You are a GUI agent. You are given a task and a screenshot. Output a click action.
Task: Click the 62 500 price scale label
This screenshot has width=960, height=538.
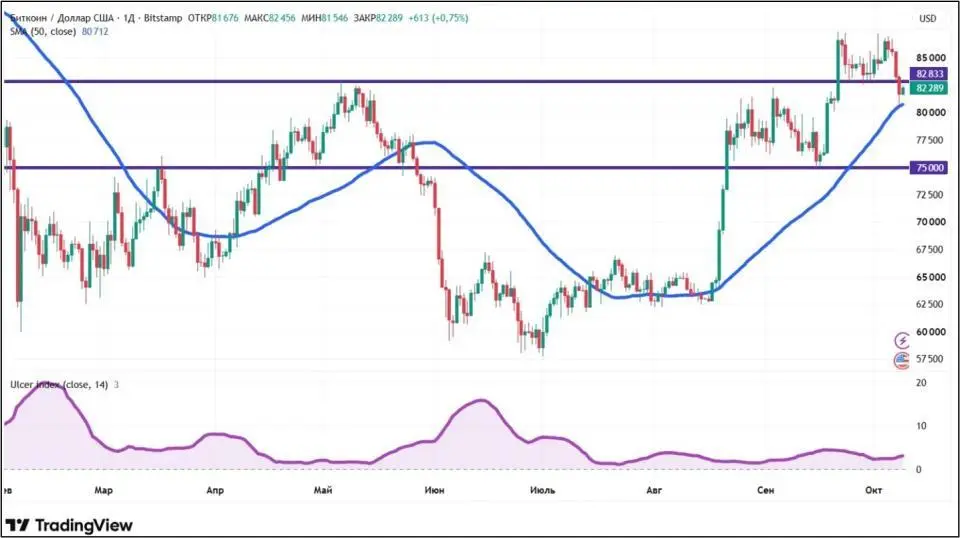coord(931,304)
